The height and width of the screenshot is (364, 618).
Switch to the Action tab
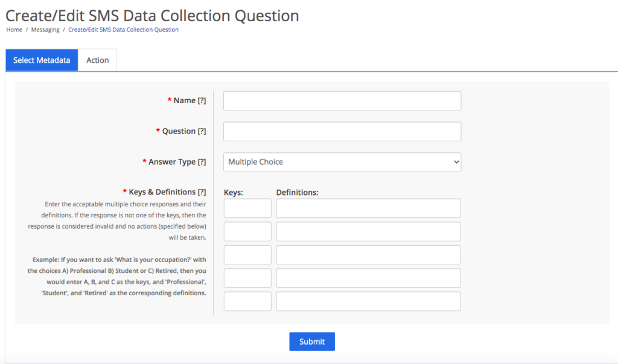97,60
